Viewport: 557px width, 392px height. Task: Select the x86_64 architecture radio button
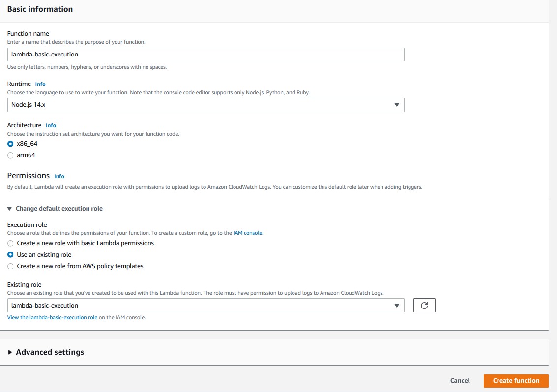[10, 144]
